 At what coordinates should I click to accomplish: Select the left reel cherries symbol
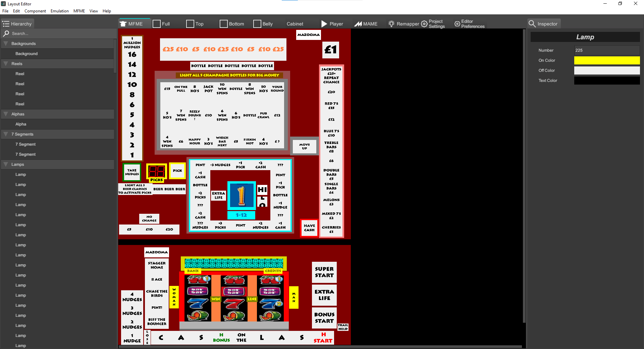pyautogui.click(x=198, y=279)
